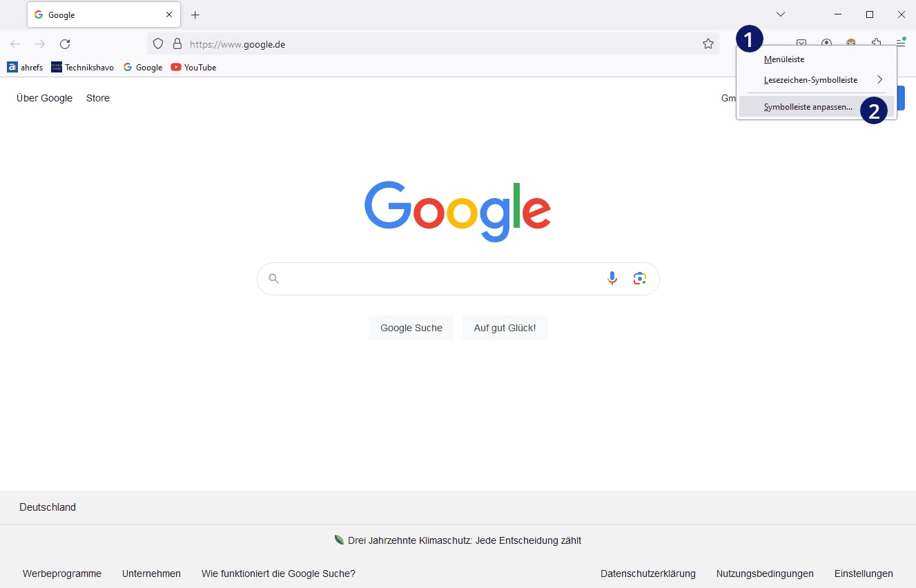Viewport: 916px width, 588px height.
Task: Click the Deutschland text in the footer
Action: pyautogui.click(x=48, y=507)
